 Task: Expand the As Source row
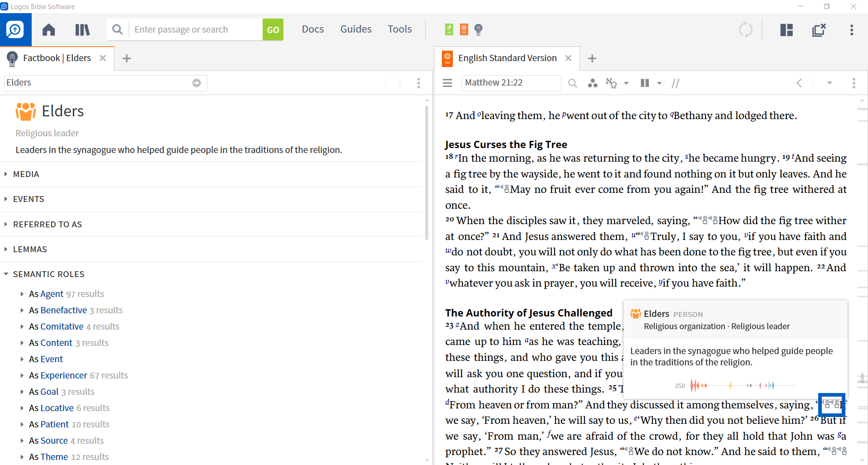click(22, 441)
